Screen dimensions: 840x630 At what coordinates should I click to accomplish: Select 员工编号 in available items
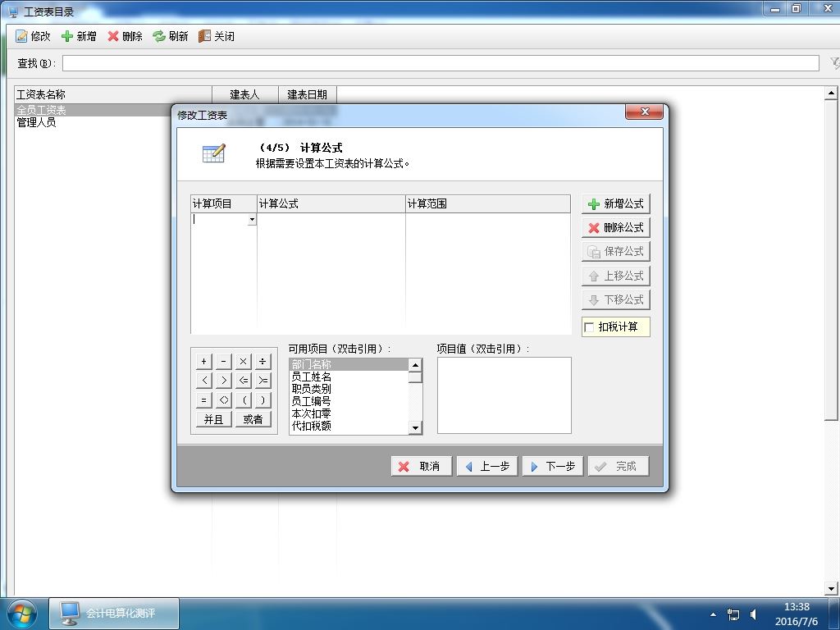349,401
